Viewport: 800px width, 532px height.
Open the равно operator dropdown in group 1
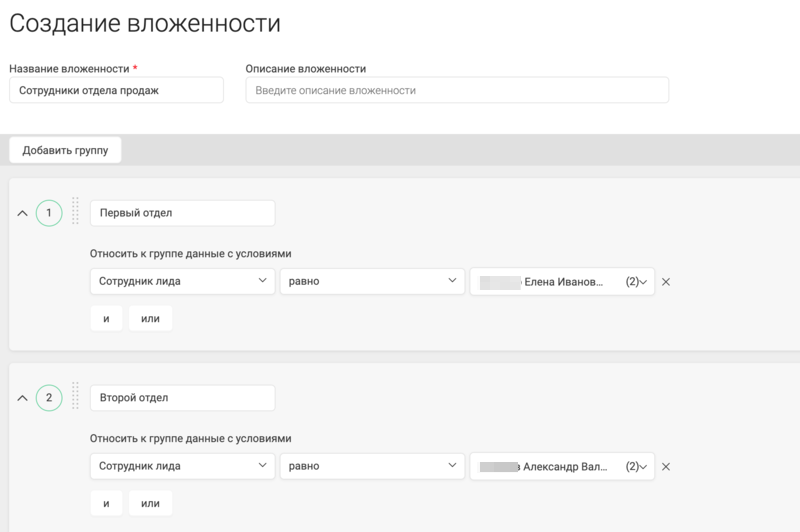[372, 282]
